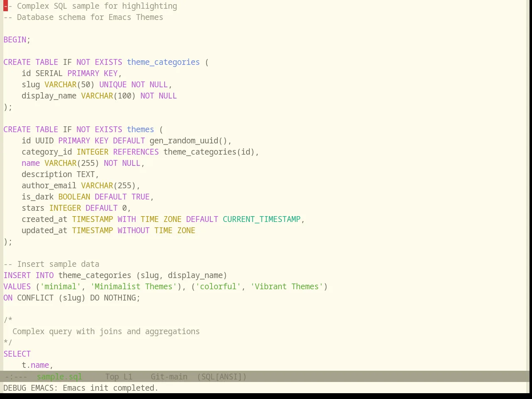The height and width of the screenshot is (399, 532).
Task: Click VARCHAR(50) on the slug line
Action: (x=69, y=84)
